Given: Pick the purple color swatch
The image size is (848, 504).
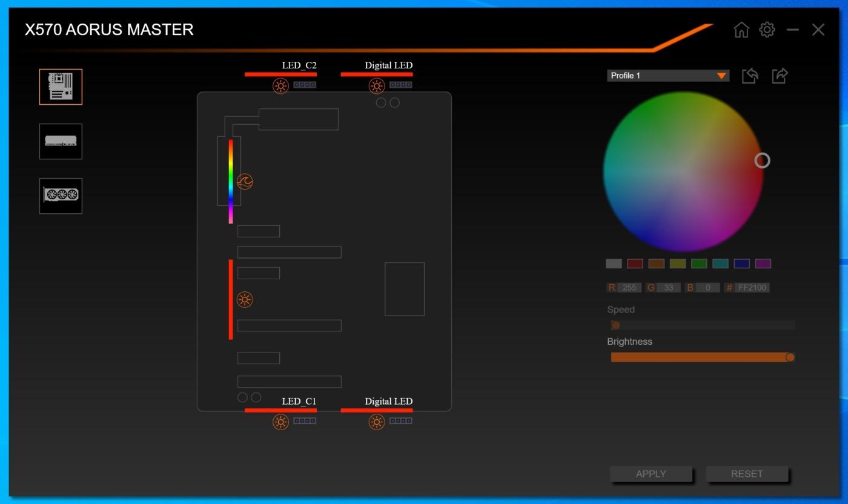Looking at the screenshot, I should click(x=763, y=264).
